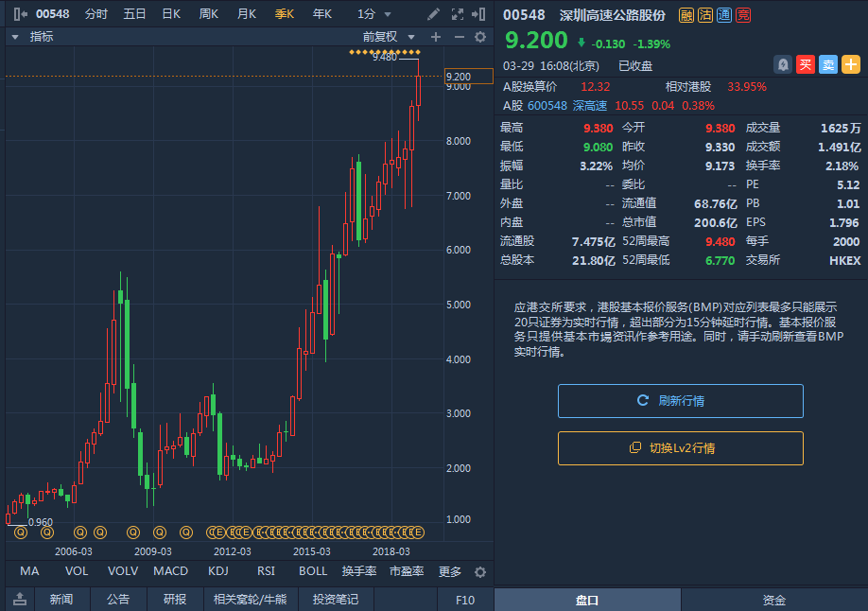Toggle the KDJ indicator

(x=218, y=571)
